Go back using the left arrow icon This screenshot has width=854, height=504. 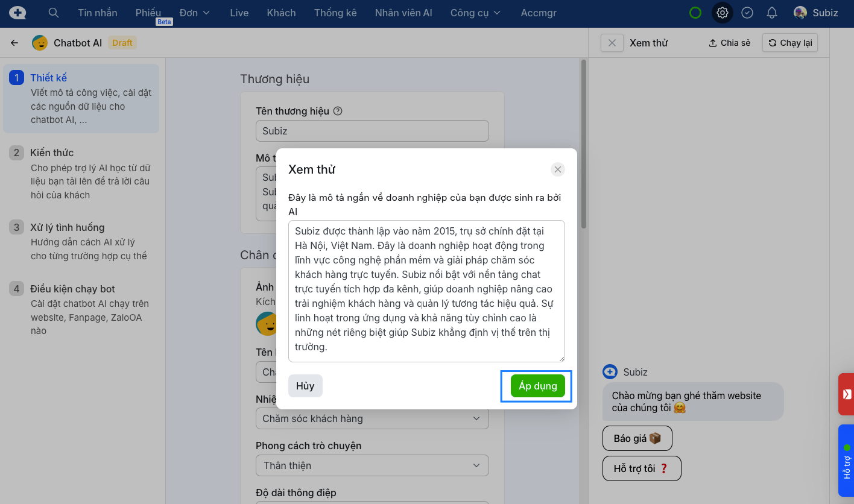point(14,43)
